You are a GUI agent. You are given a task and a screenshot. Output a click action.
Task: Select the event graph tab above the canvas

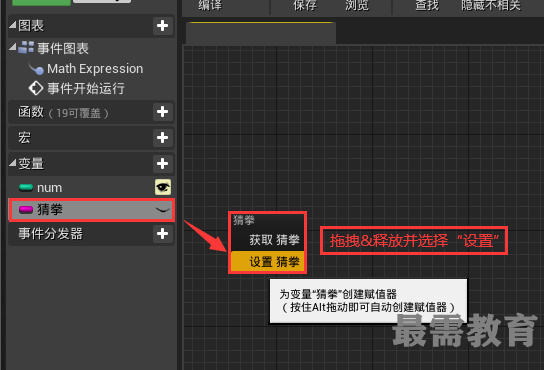(x=261, y=33)
